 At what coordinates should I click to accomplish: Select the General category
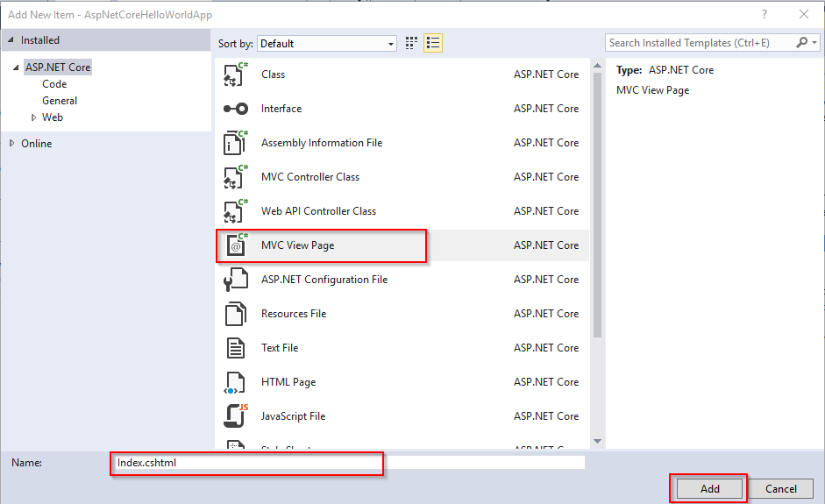(60, 101)
